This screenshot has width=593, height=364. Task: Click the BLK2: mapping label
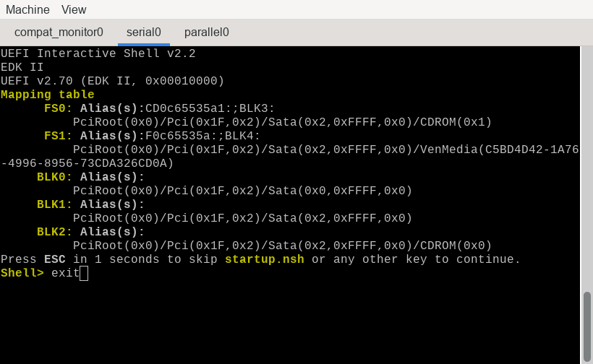[x=54, y=231]
